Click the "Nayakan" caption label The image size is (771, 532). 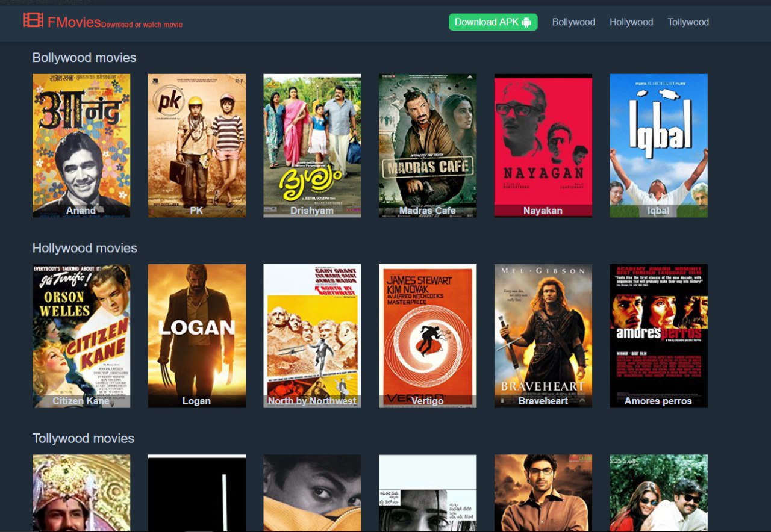pyautogui.click(x=543, y=211)
